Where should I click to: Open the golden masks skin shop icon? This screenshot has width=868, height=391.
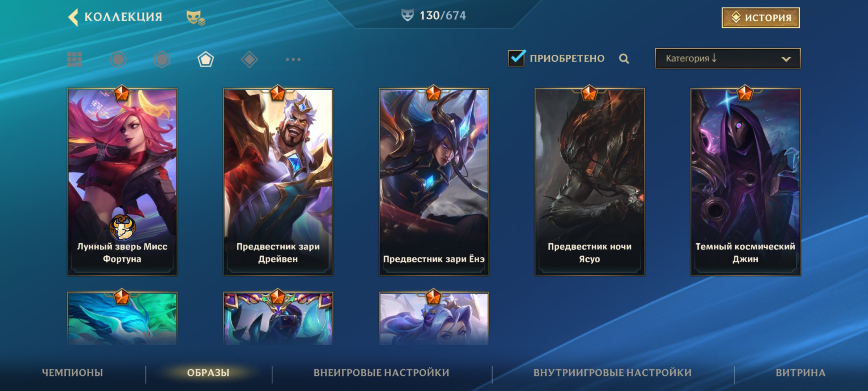coord(196,18)
